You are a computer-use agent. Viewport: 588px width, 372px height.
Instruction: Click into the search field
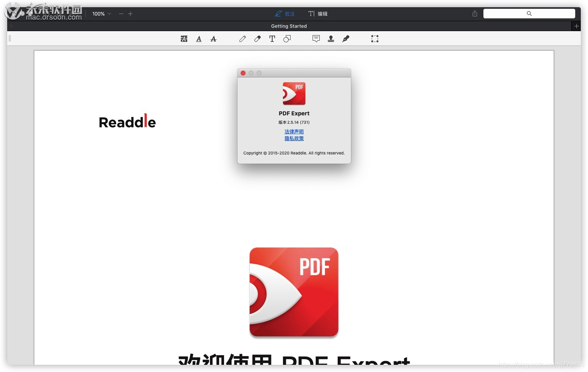point(529,14)
